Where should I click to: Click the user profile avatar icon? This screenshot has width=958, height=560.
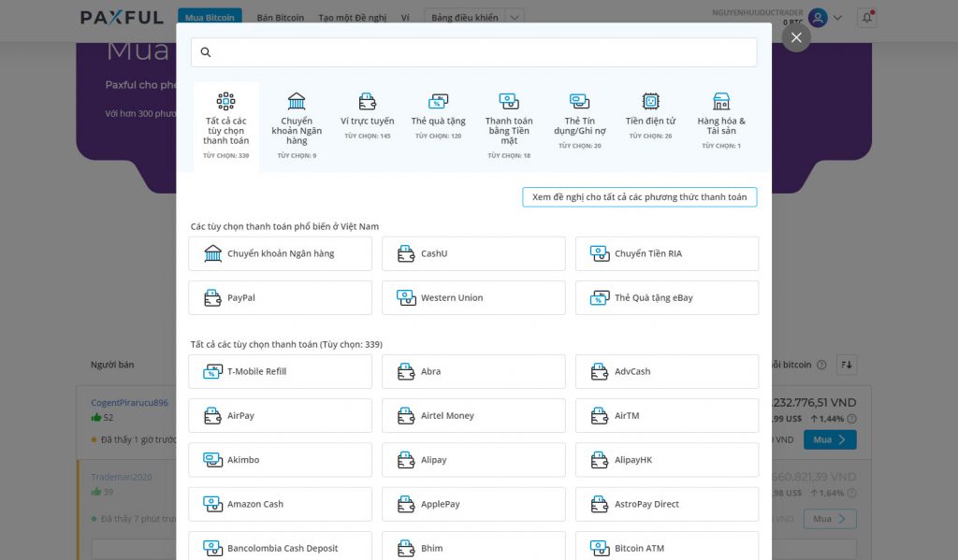click(x=818, y=18)
